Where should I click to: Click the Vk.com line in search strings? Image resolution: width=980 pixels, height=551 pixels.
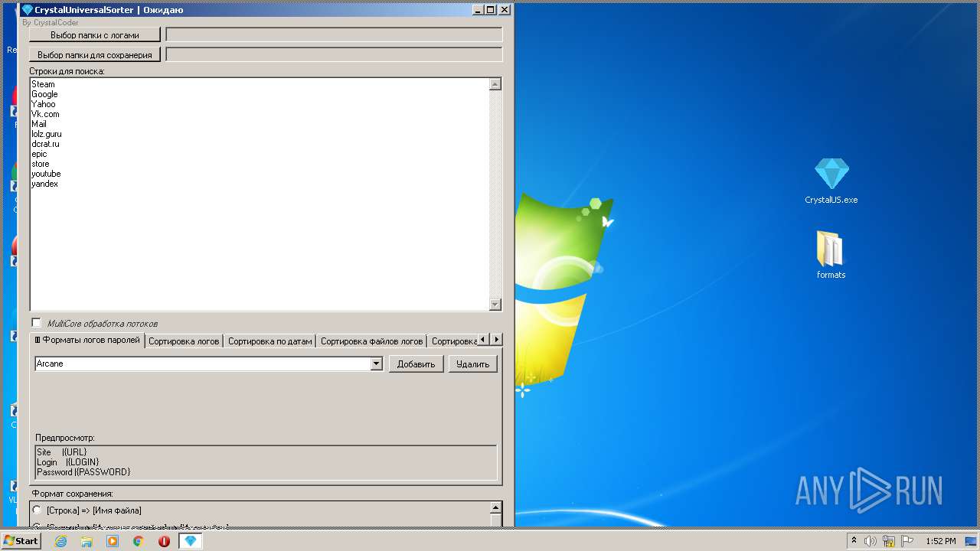[x=45, y=114]
